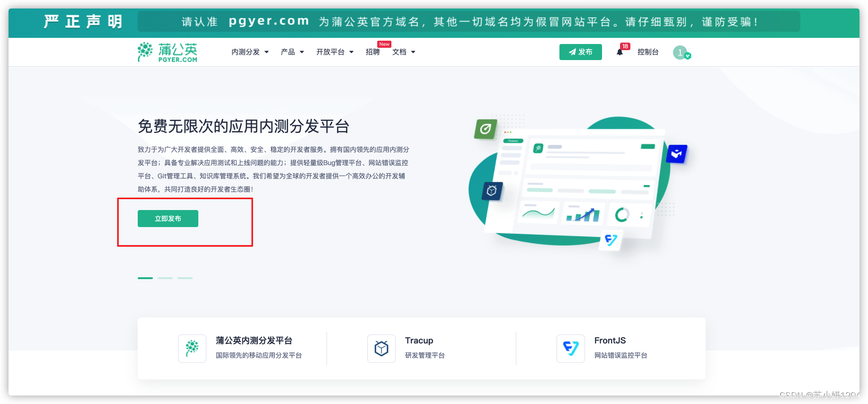Screen dimensions: 868x404
Task: Click the 研发管理平台 subtitle
Action: coord(425,355)
